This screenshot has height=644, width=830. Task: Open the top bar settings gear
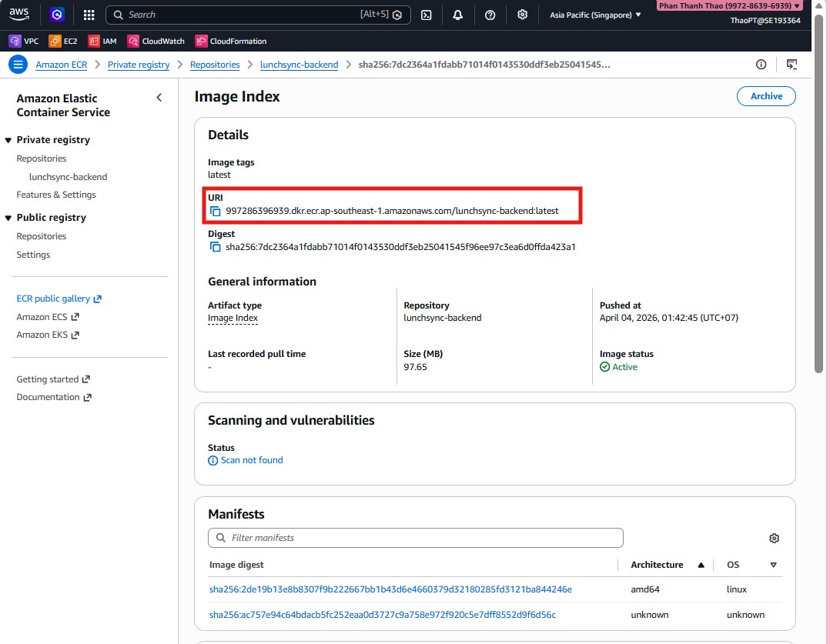(x=523, y=15)
